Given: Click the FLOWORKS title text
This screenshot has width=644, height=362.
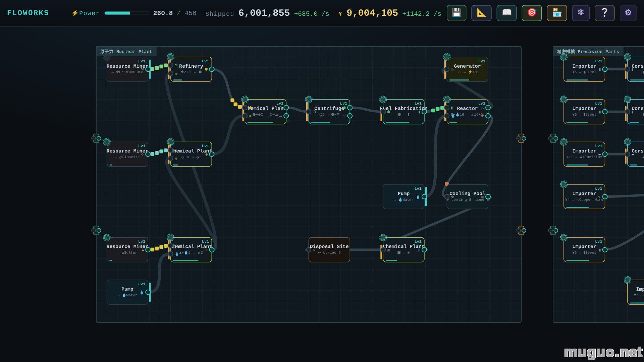Looking at the screenshot, I should 28,13.
